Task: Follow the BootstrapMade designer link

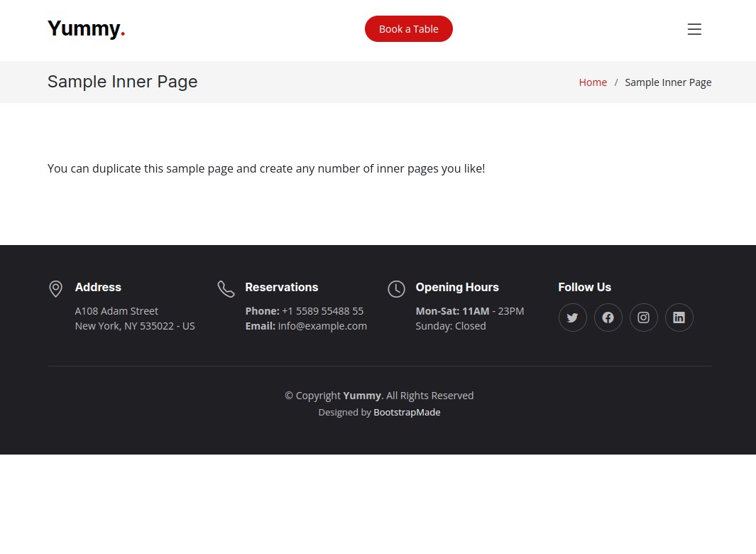Action: (x=407, y=412)
